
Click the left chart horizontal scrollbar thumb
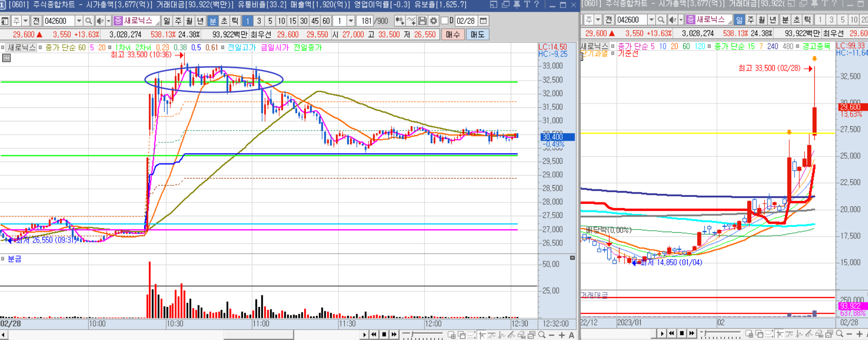258,335
